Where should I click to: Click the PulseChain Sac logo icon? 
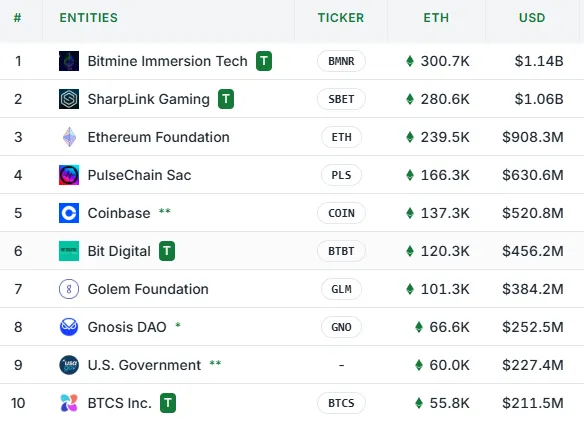69,175
